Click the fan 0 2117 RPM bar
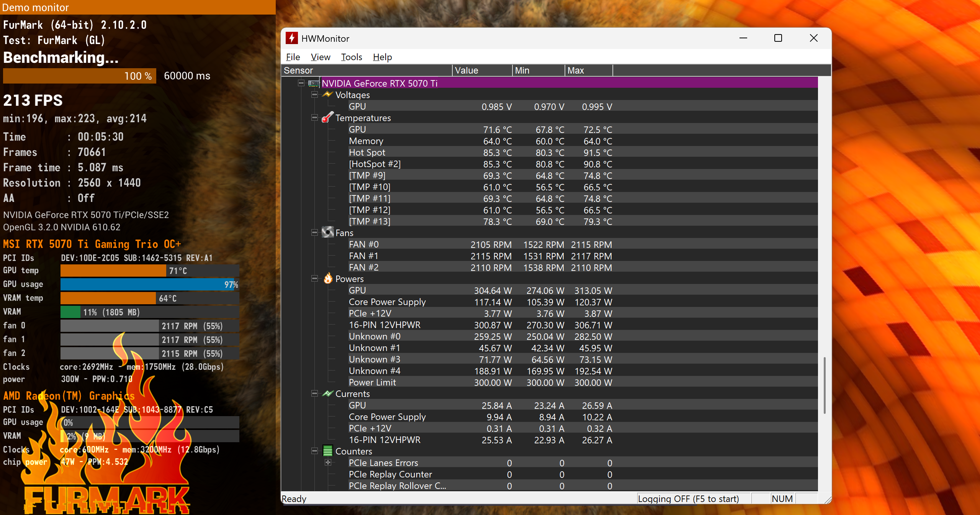The height and width of the screenshot is (515, 980). (x=150, y=326)
